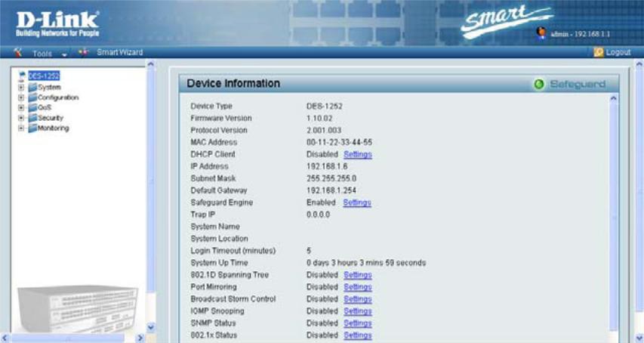Open 802.1D Spanning Tree Settings link
Screen dimensions: 644x343
pyautogui.click(x=358, y=275)
